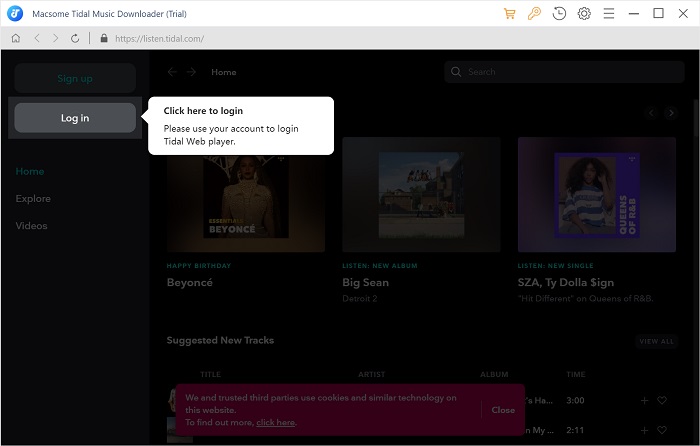Favorite the 3:00 track with heart icon
The width and height of the screenshot is (700, 446).
662,400
